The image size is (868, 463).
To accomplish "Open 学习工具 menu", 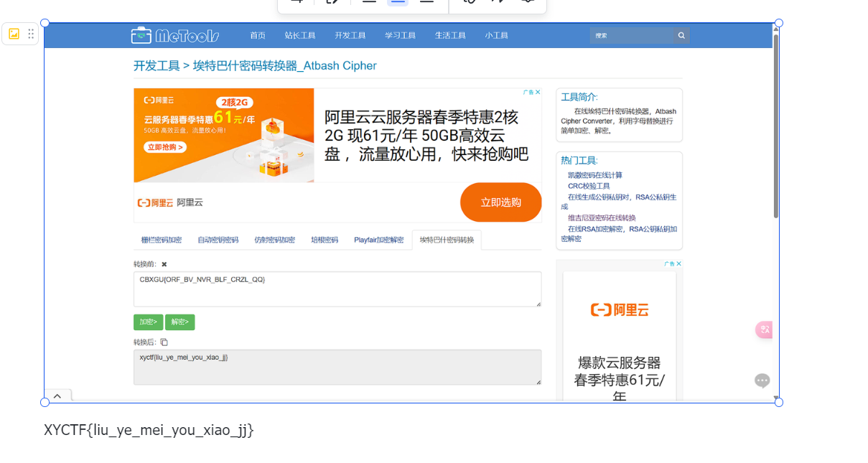I will (x=400, y=35).
